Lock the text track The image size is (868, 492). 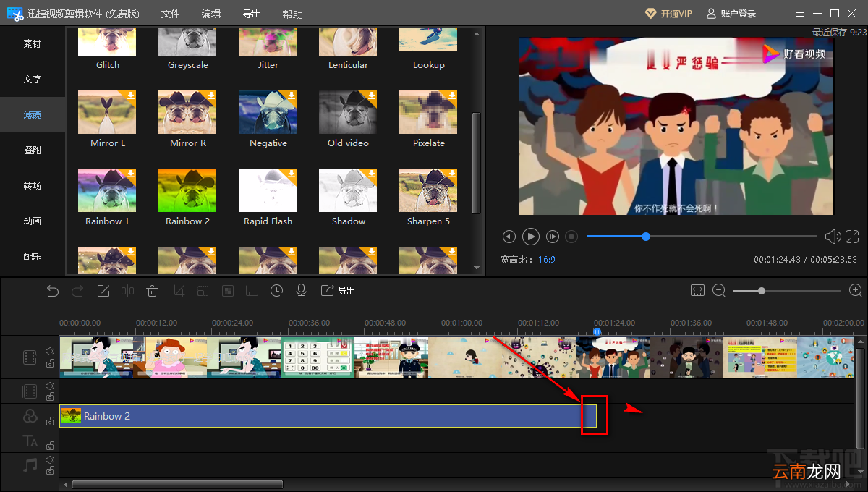point(50,446)
